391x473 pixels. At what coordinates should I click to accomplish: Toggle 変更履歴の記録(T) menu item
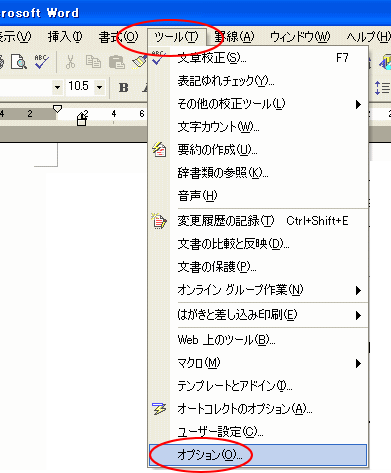click(258, 221)
